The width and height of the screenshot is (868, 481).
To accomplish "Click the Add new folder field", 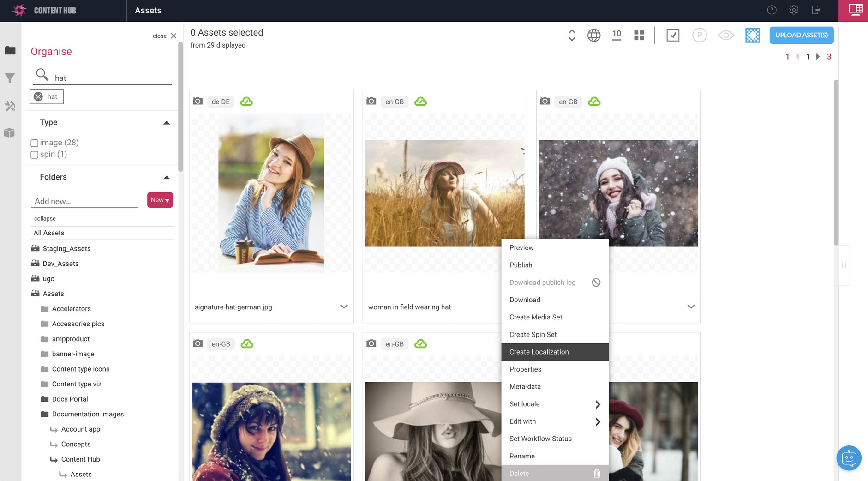I will pyautogui.click(x=85, y=201).
